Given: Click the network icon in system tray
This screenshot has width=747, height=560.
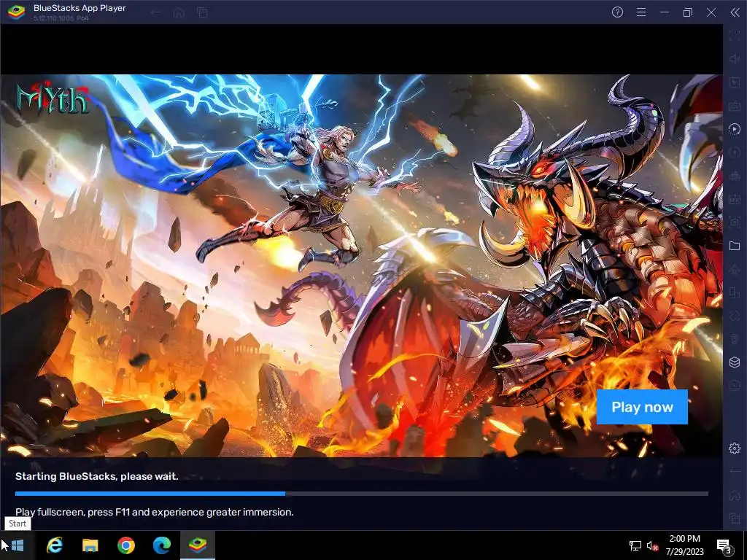Looking at the screenshot, I should click(635, 545).
